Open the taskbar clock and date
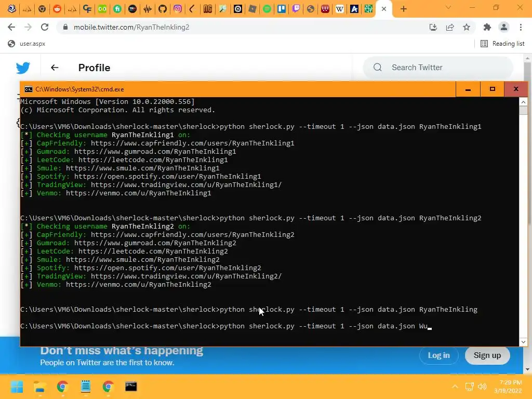Image resolution: width=532 pixels, height=399 pixels. click(x=508, y=387)
